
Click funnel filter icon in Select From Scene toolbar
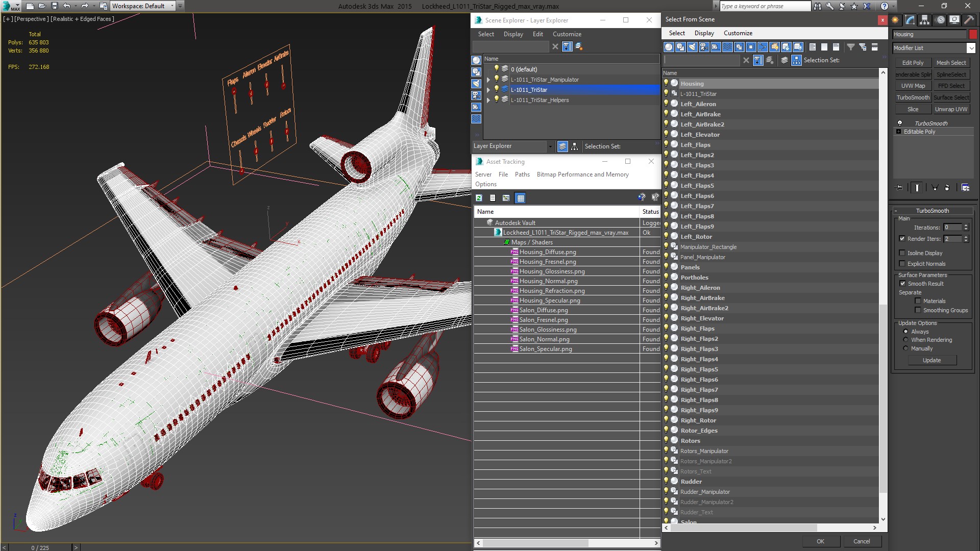tap(851, 47)
